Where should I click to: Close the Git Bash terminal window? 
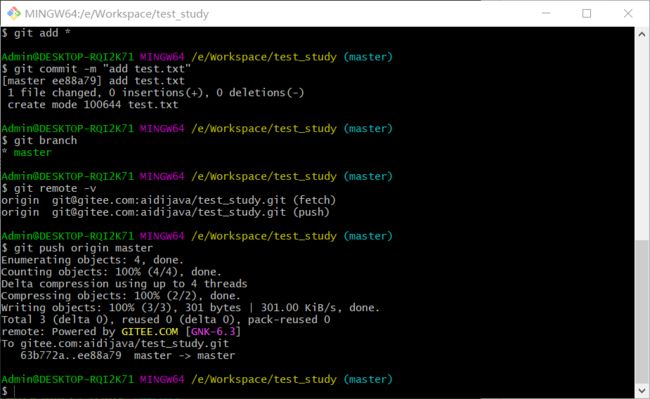(x=628, y=13)
